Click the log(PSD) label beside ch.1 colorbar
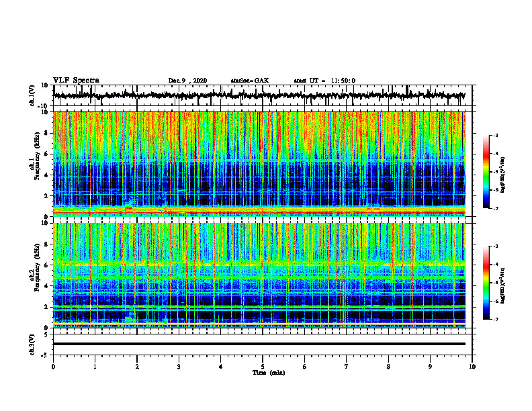 point(503,175)
